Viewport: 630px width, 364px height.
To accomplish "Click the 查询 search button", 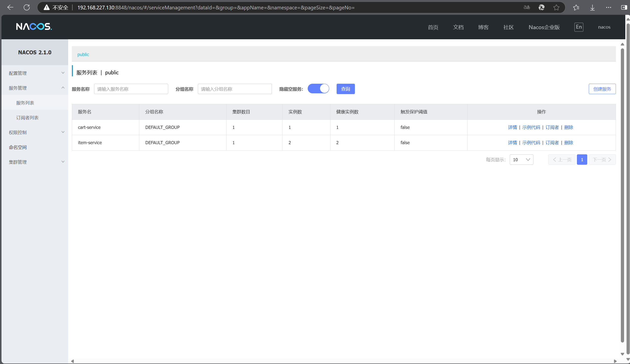I will coord(345,89).
